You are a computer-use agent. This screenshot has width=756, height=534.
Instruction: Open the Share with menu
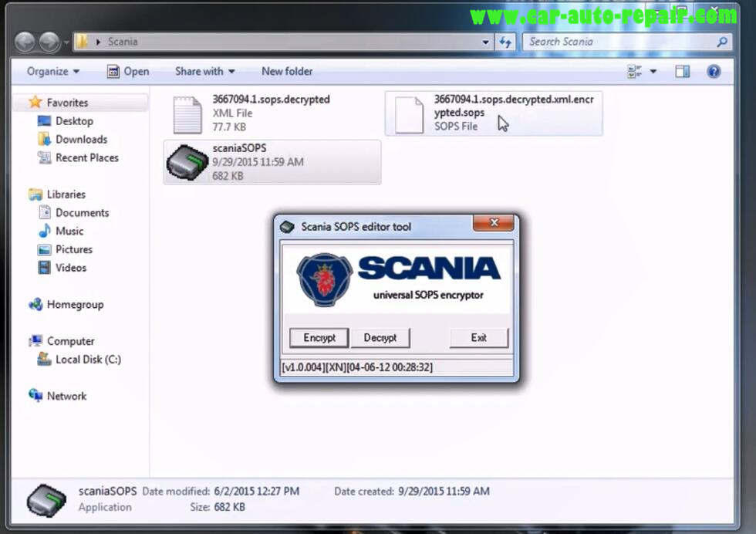pyautogui.click(x=205, y=72)
